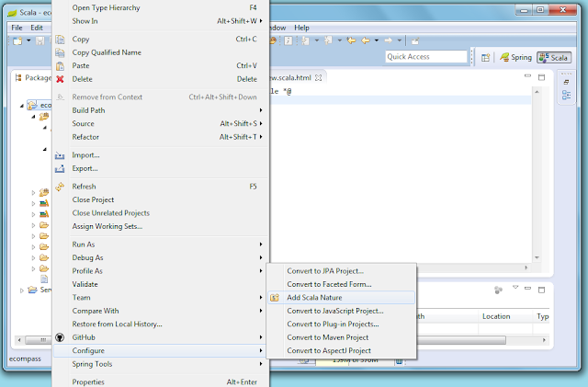Minimize the editor area pane
The image size is (588, 387).
(527, 76)
